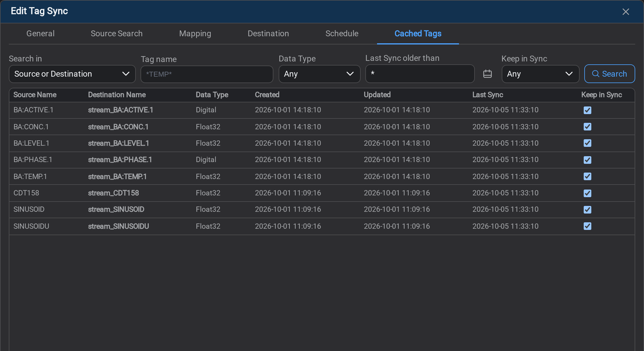Select stream_BA:CONC.1 destination cell
The height and width of the screenshot is (351, 644).
pyautogui.click(x=118, y=127)
